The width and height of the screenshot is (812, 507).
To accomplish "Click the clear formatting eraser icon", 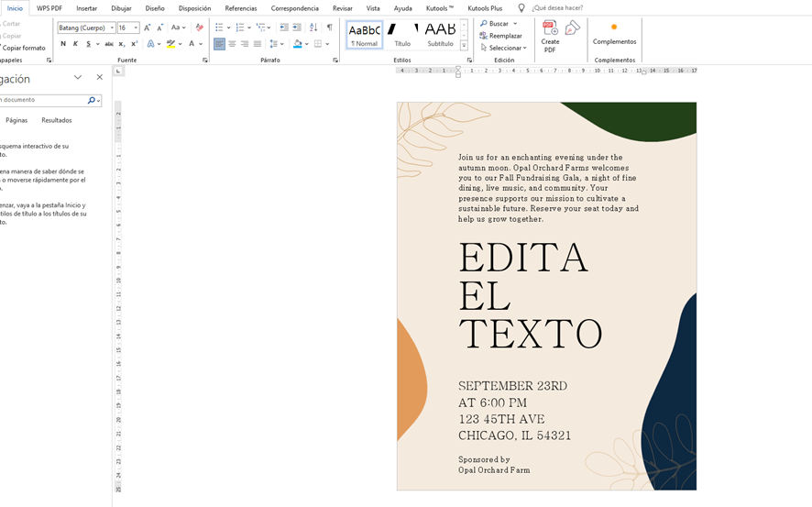I will click(200, 28).
